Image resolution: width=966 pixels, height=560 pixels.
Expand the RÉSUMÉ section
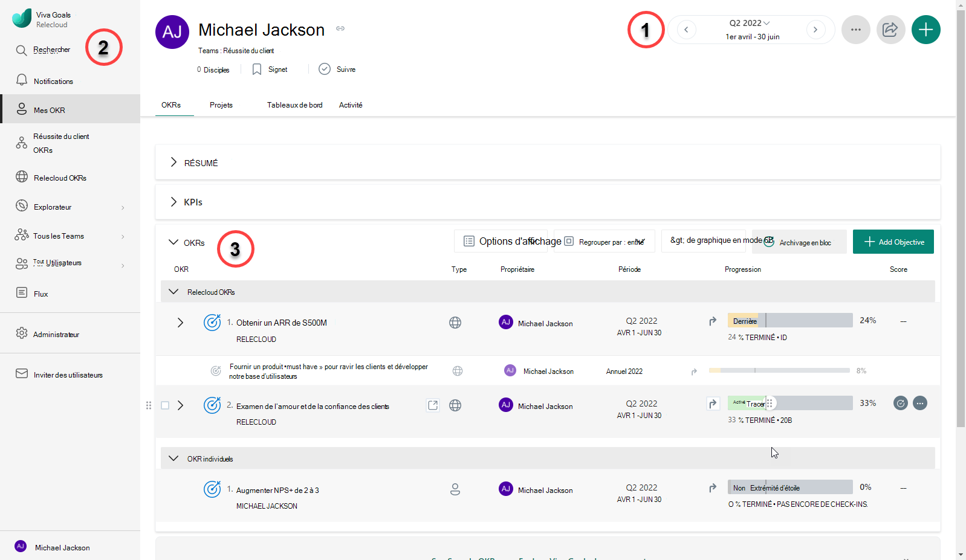[x=173, y=162]
